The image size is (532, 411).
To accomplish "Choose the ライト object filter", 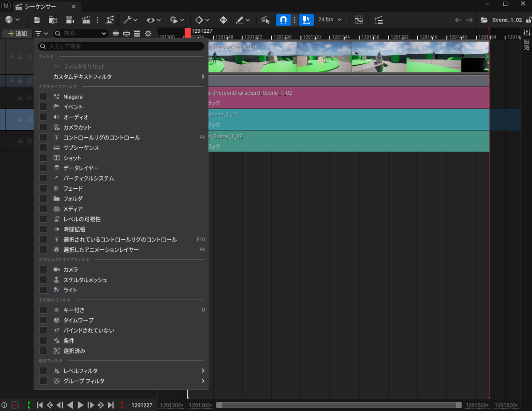I will coord(121,290).
